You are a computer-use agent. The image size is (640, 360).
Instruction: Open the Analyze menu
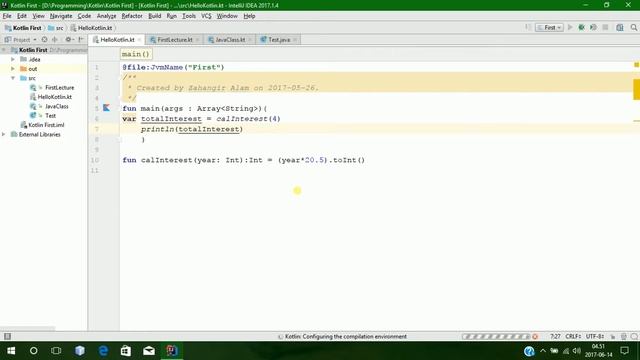tap(106, 16)
